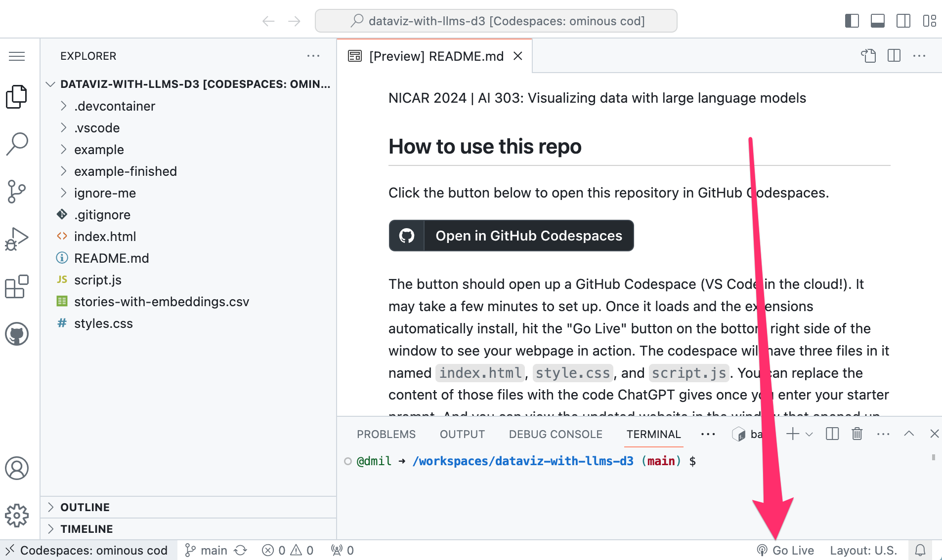Open Run and Debug view
This screenshot has height=560, width=942.
[x=17, y=239]
